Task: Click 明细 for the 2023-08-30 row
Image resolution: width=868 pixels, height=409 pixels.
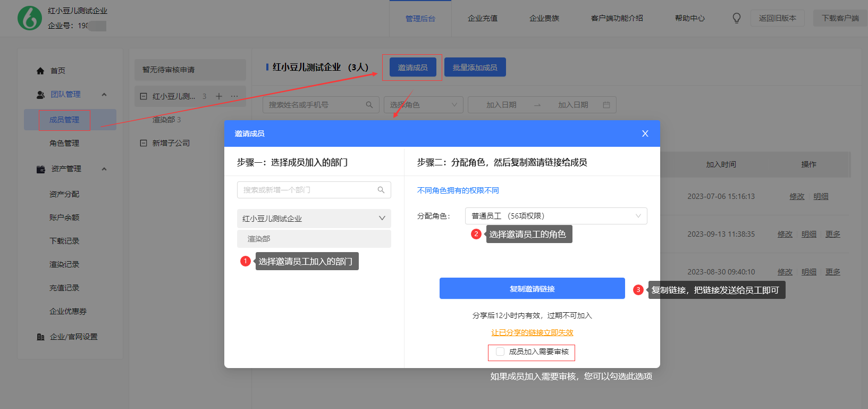Action: coord(809,272)
